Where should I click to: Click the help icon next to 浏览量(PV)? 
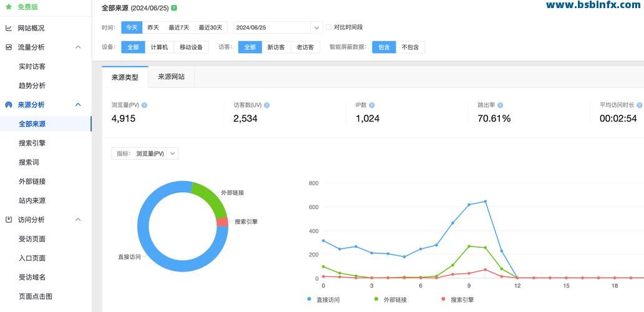[145, 105]
